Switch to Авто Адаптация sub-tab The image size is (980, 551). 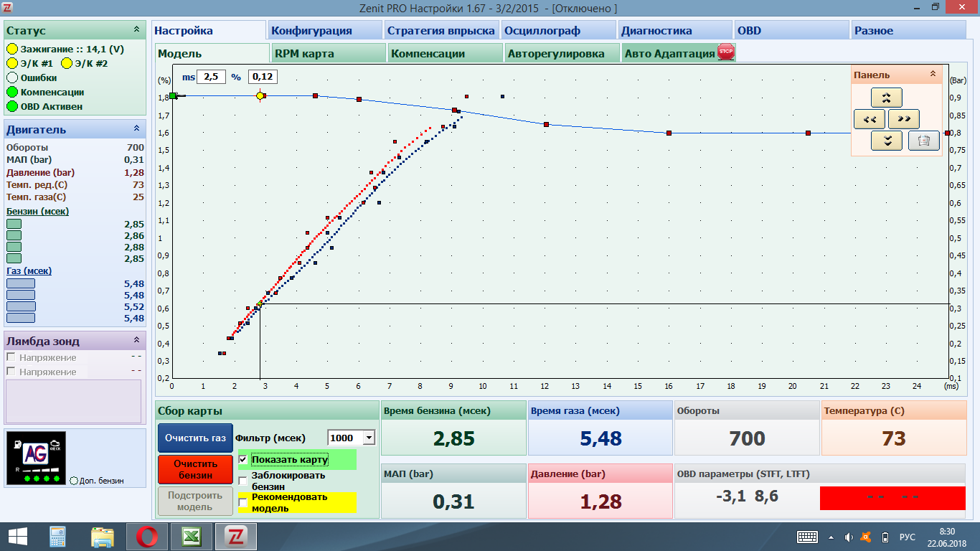679,53
